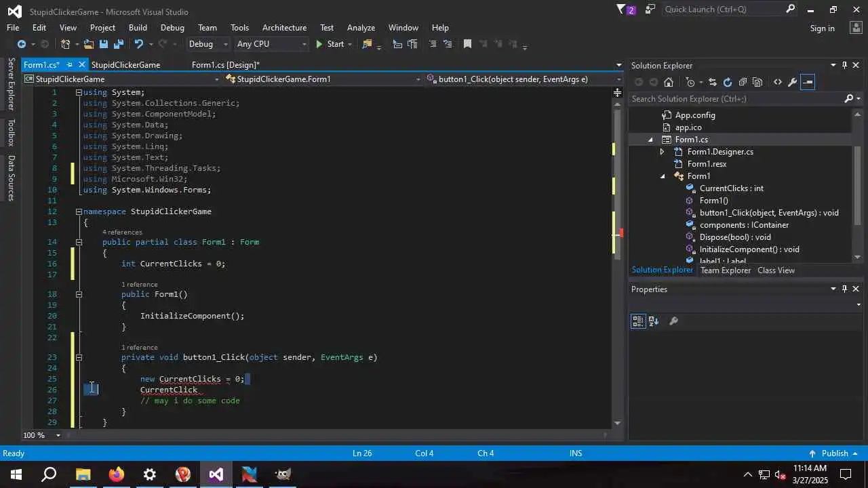Click the Property Pages icon in Properties panel
This screenshot has height=488, width=868.
673,321
